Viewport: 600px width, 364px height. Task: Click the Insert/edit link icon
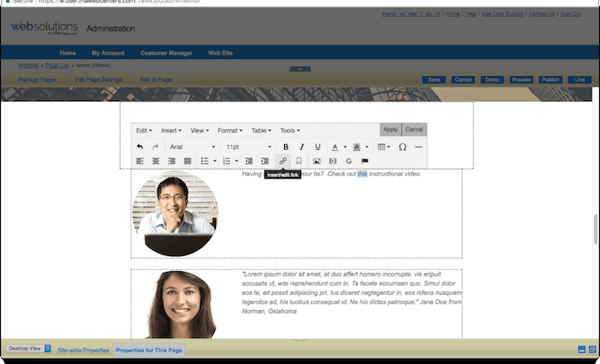click(x=283, y=161)
